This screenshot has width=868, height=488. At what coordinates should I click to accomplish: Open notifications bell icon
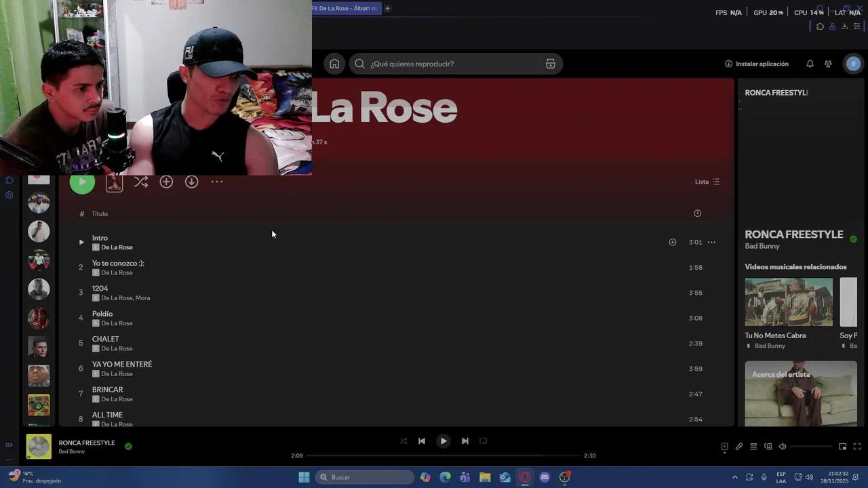(810, 64)
